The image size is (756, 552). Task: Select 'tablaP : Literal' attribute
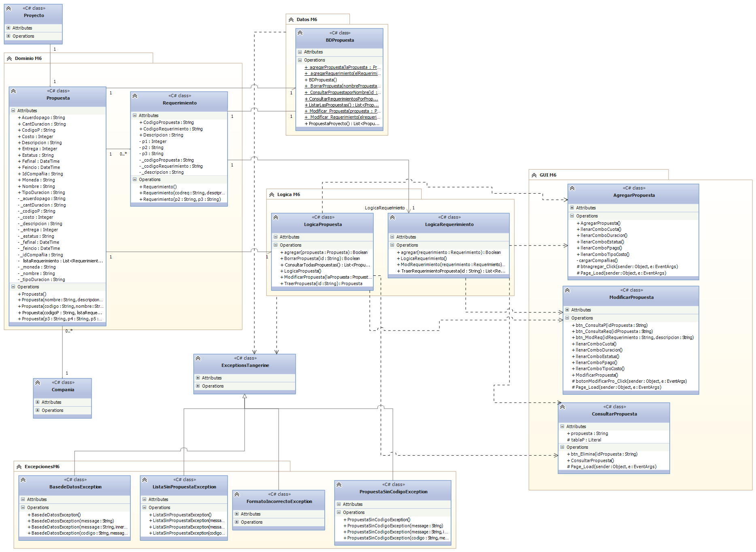pos(584,440)
